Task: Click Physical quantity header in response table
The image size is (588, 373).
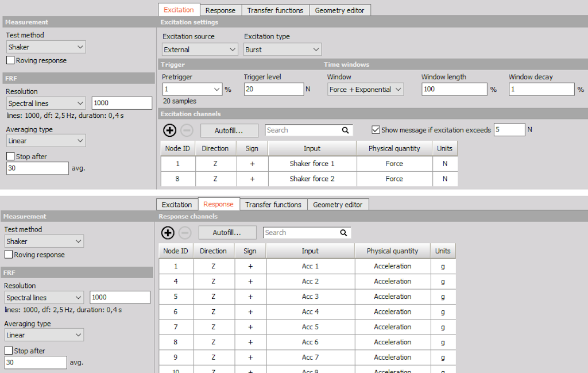Action: click(392, 251)
